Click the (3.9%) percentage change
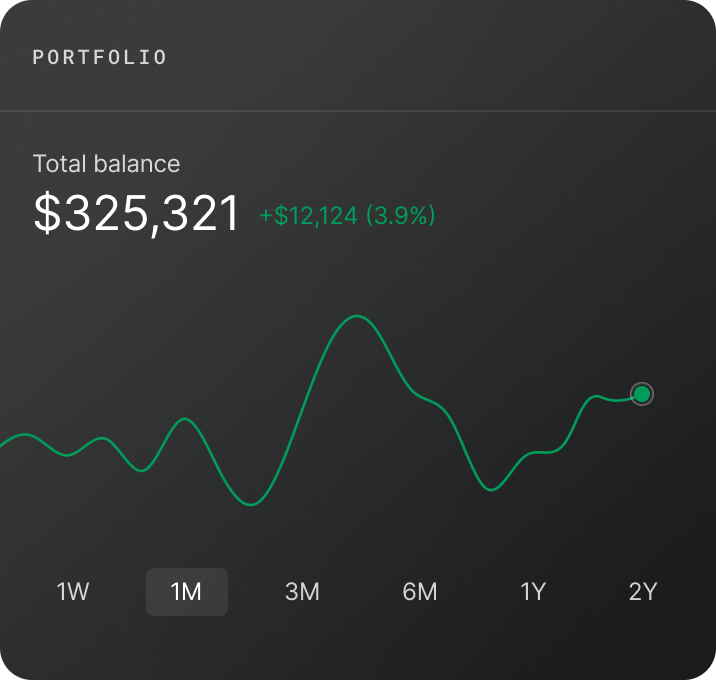Viewport: 716px width, 680px height. click(x=400, y=216)
